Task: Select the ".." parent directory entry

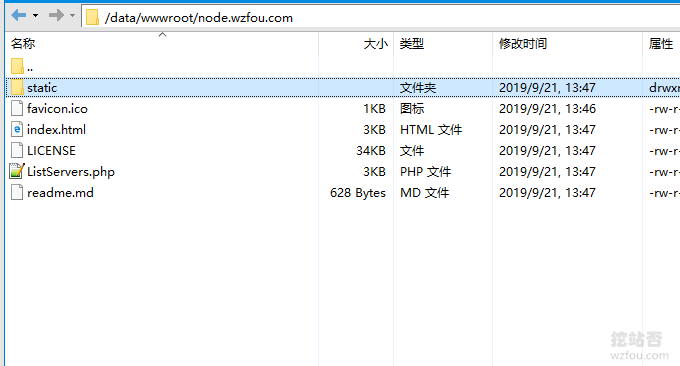Action: pyautogui.click(x=30, y=68)
